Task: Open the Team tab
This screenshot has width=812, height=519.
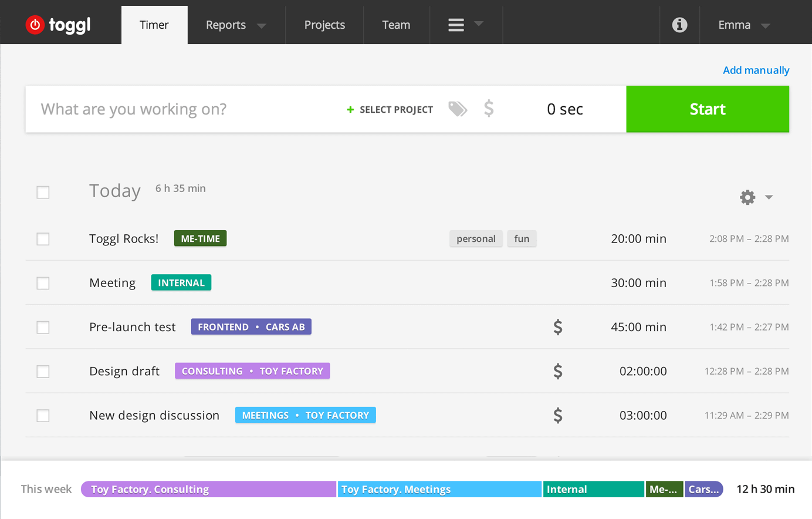Action: coord(396,25)
